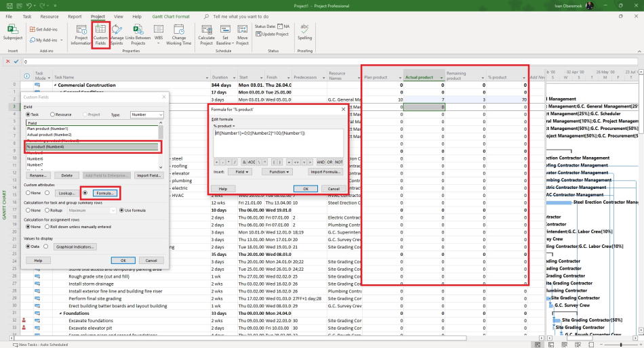Insert the OR operator in formula

point(330,162)
